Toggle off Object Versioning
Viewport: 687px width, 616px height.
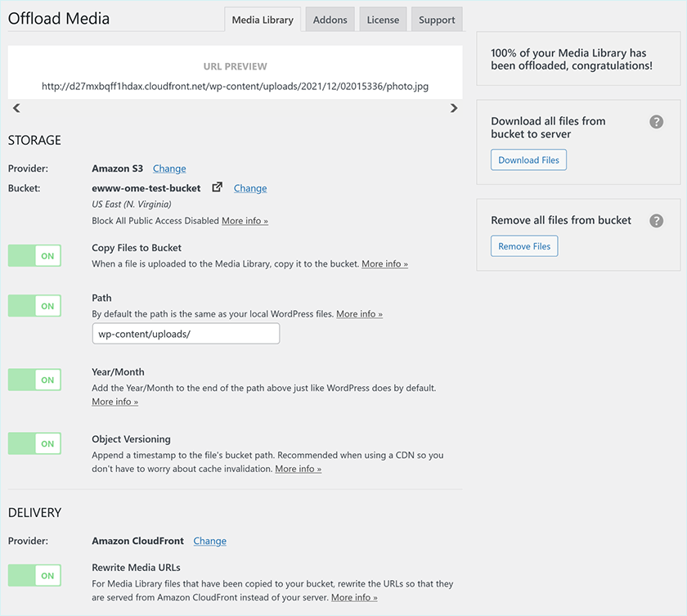coord(34,443)
